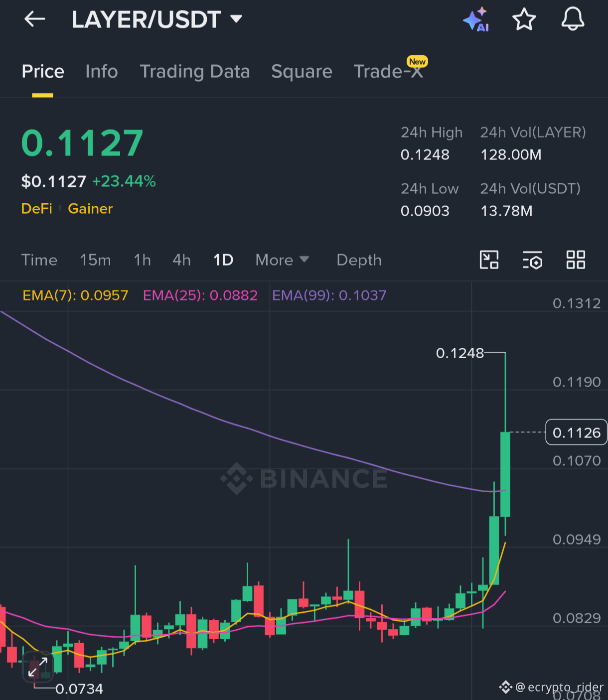Open the AI assistant sparkle icon

pos(476,19)
